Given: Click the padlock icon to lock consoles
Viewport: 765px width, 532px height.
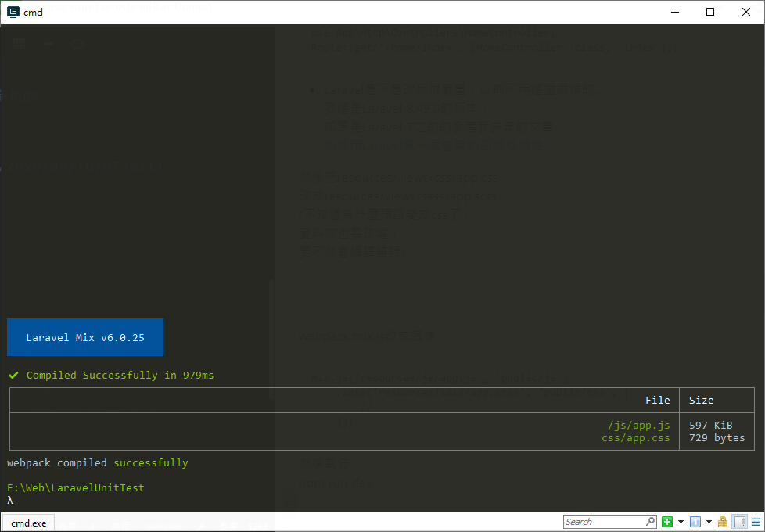Looking at the screenshot, I should [723, 522].
